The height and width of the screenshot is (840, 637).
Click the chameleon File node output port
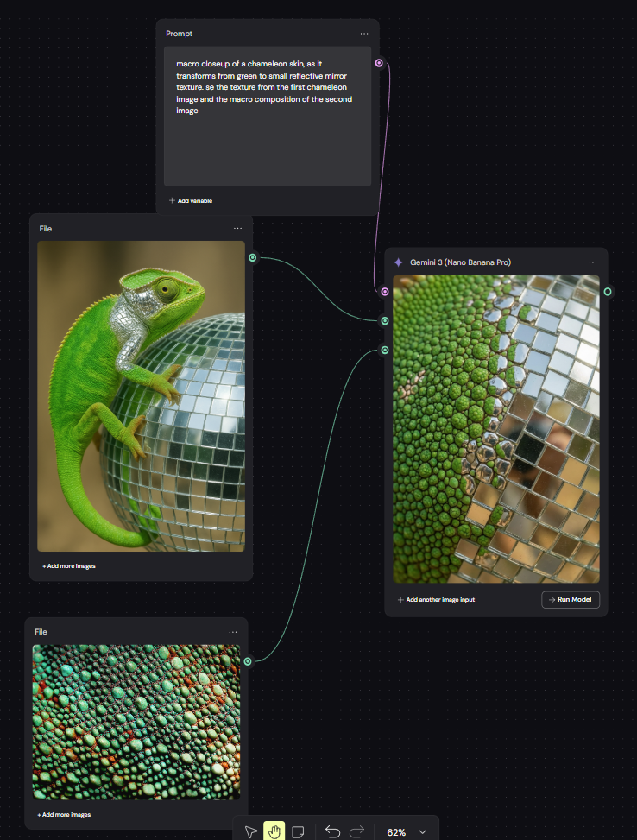(x=252, y=257)
